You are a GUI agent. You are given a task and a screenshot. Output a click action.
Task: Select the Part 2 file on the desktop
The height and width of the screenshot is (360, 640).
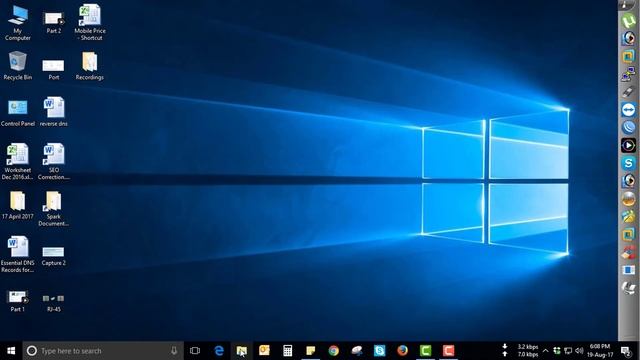(53, 22)
